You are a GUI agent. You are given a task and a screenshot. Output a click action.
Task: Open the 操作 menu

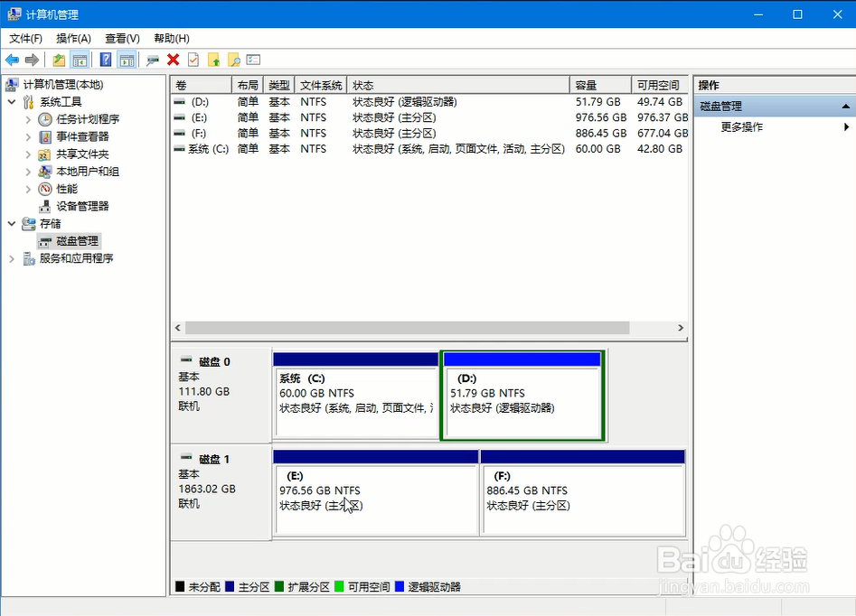coord(72,38)
